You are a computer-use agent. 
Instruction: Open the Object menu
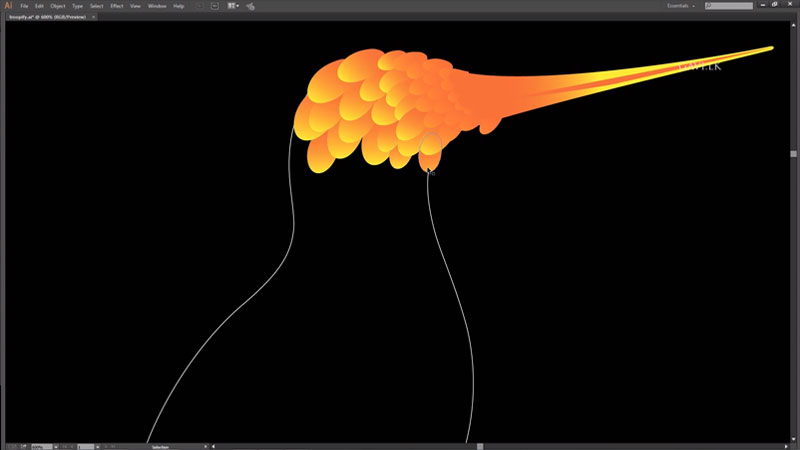[58, 6]
